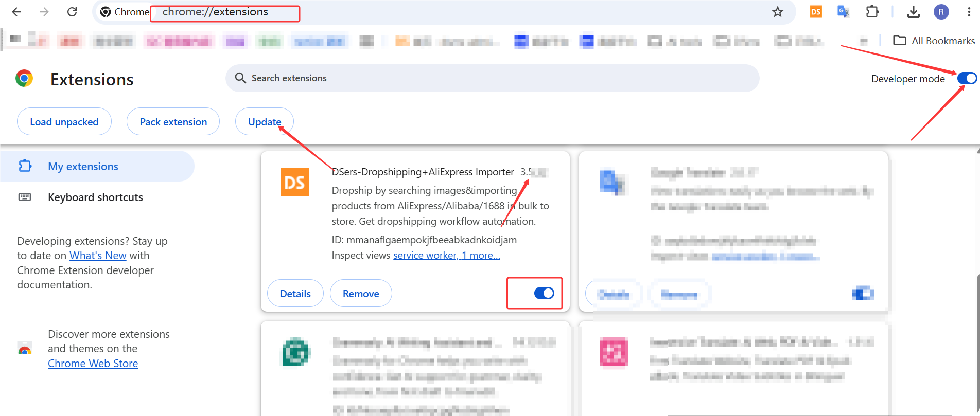Image resolution: width=980 pixels, height=416 pixels.
Task: Open Keyboard shortcuts section
Action: [97, 197]
